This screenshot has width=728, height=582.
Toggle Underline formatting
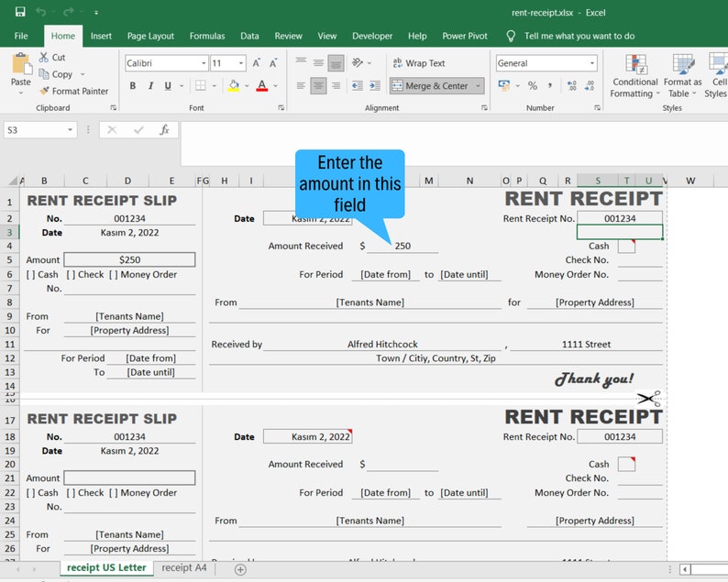tap(168, 85)
